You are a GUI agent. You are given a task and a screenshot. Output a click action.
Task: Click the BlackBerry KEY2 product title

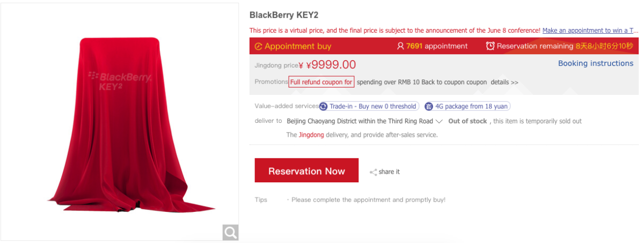(x=288, y=15)
